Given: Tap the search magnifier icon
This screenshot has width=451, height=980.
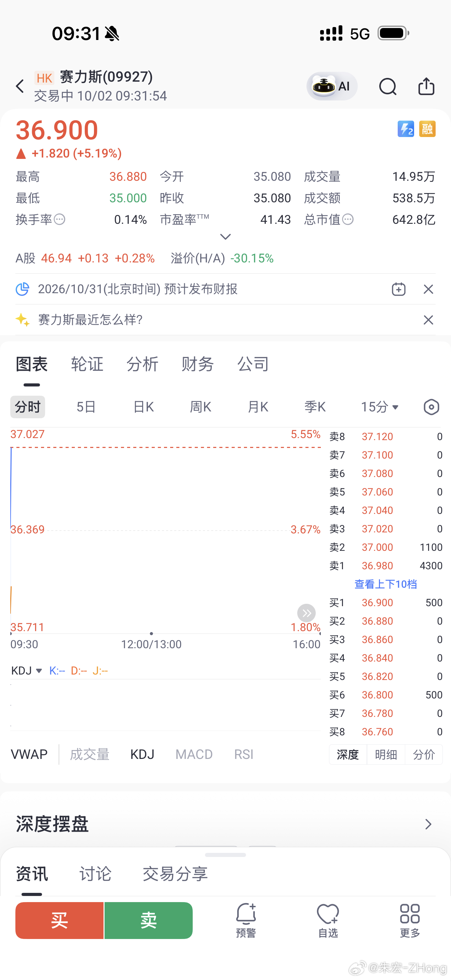Looking at the screenshot, I should pyautogui.click(x=387, y=86).
